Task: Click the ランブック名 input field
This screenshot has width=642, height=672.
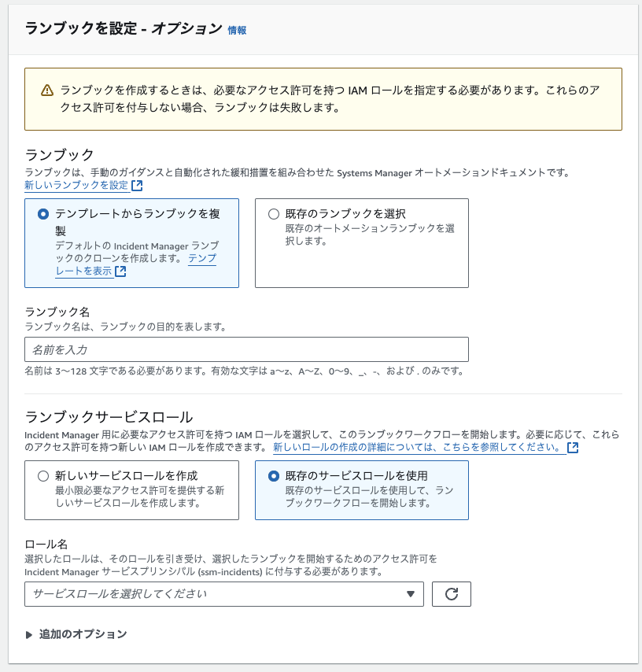Action: (x=246, y=349)
